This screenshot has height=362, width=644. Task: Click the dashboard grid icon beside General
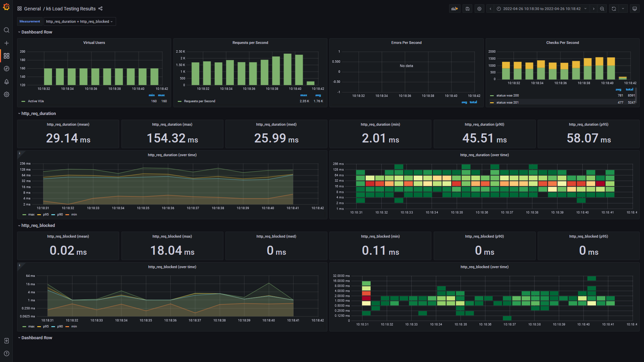tap(19, 9)
